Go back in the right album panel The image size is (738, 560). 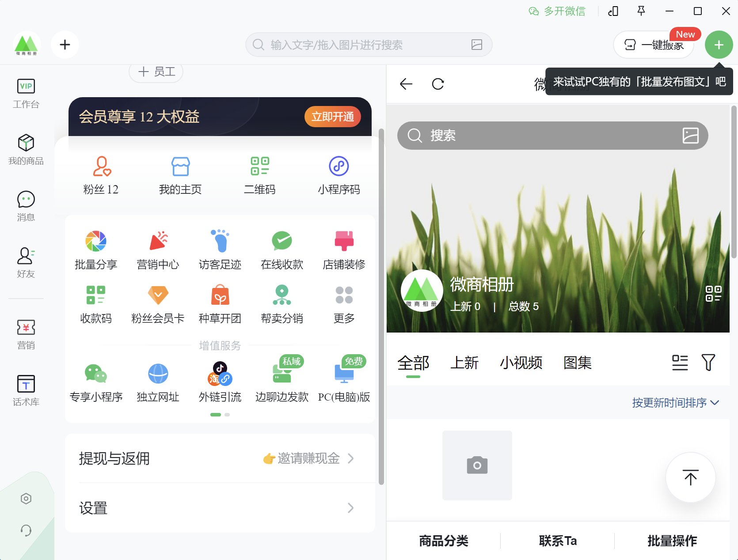[x=406, y=84]
